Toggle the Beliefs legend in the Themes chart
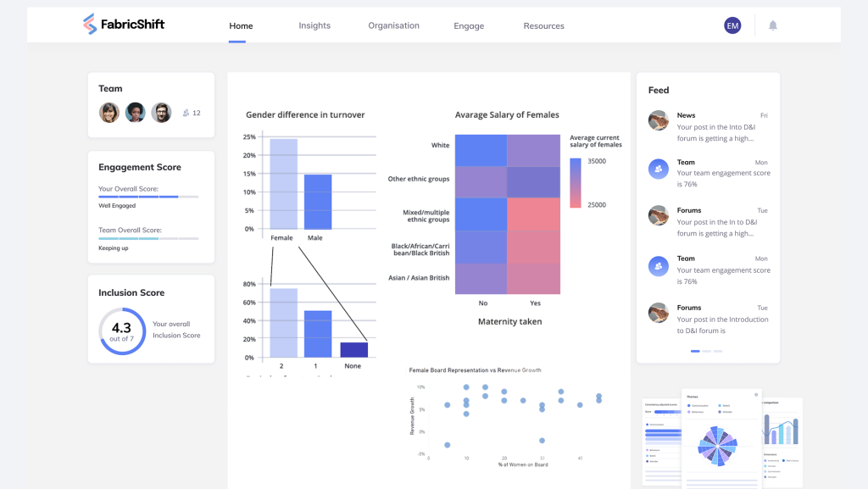The width and height of the screenshot is (868, 489). (x=724, y=406)
